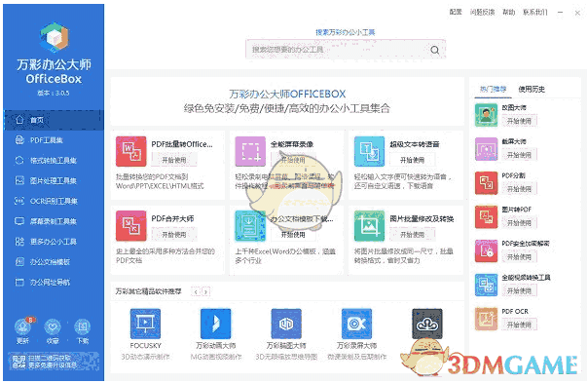Click the 抠图大师 icon

[x=486, y=115]
